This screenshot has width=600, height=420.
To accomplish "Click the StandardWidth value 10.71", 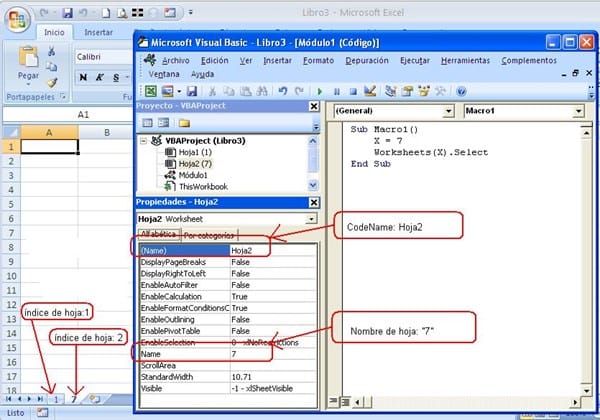I will (x=273, y=377).
